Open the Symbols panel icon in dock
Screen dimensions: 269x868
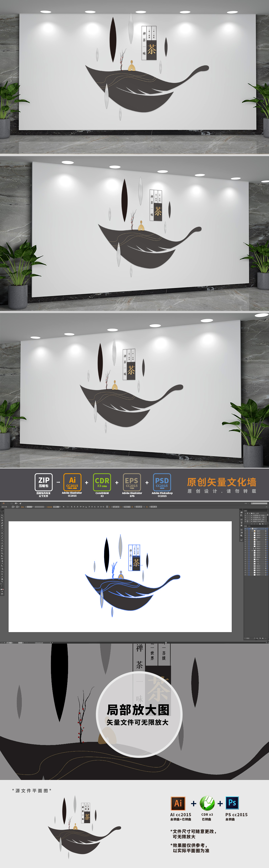pos(241,526)
